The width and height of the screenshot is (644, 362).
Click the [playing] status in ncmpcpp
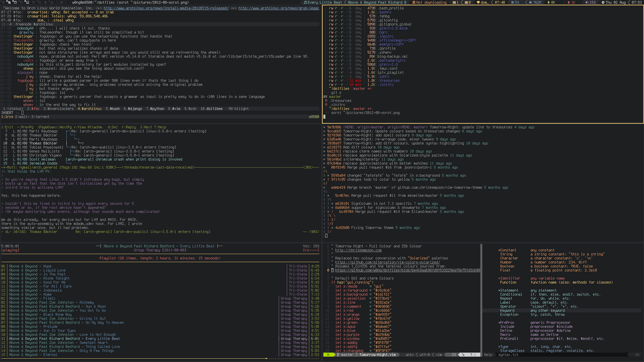tap(11, 250)
